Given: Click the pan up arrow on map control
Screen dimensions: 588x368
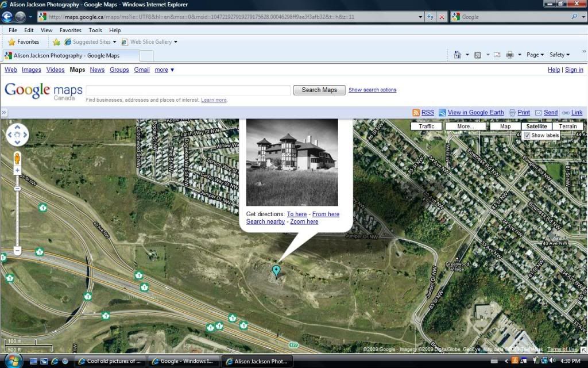Looking at the screenshot, I should (x=17, y=127).
